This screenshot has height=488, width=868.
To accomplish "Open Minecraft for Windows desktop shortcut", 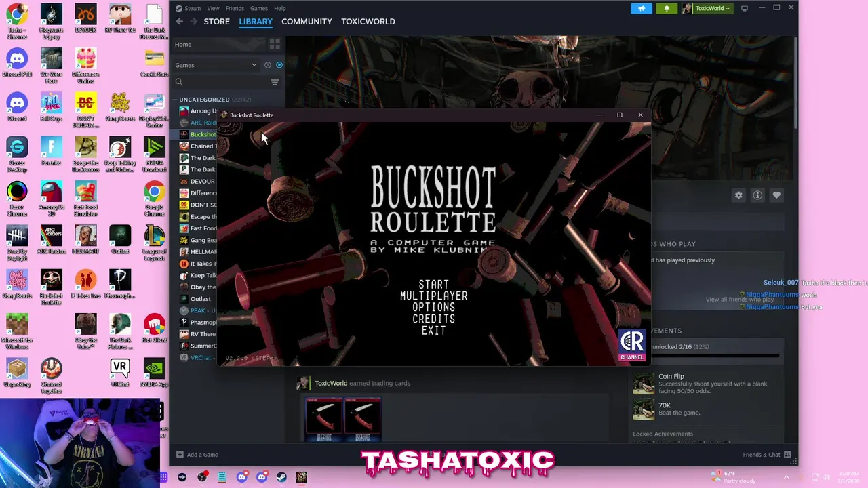I will 17,331.
